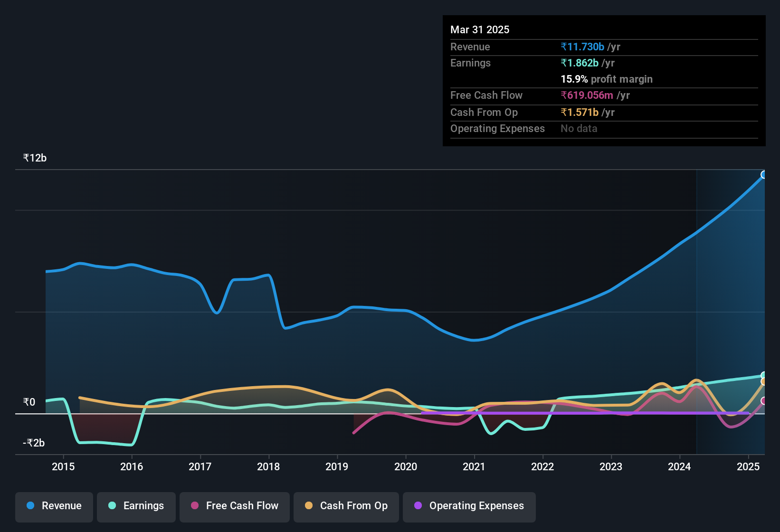Click the ₹11.730b revenue value

coord(582,47)
